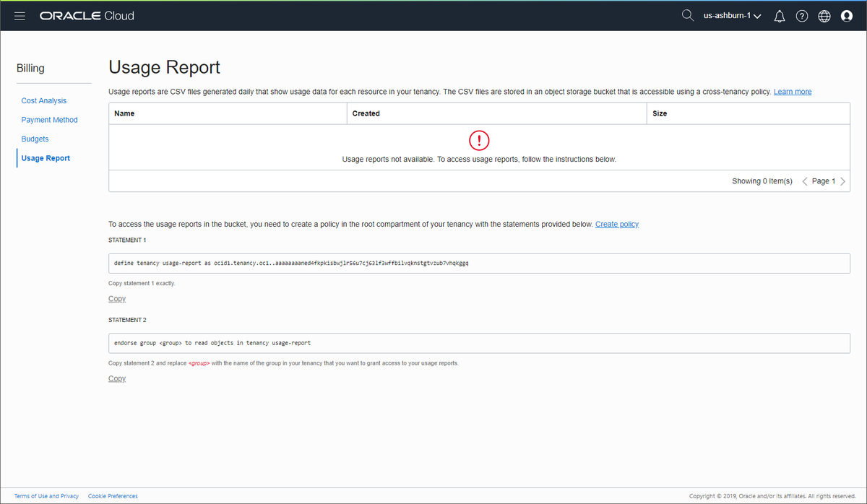Click the 'Usage reports not available' message
The width and height of the screenshot is (867, 504).
click(479, 159)
